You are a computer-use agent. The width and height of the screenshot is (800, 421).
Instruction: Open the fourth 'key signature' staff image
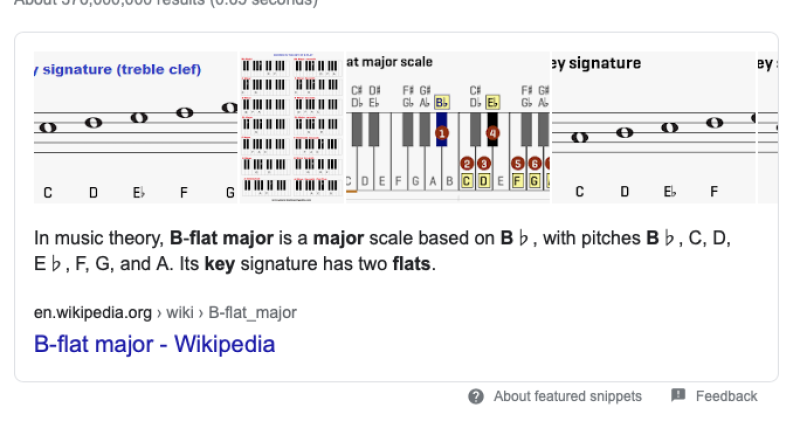[x=652, y=127]
